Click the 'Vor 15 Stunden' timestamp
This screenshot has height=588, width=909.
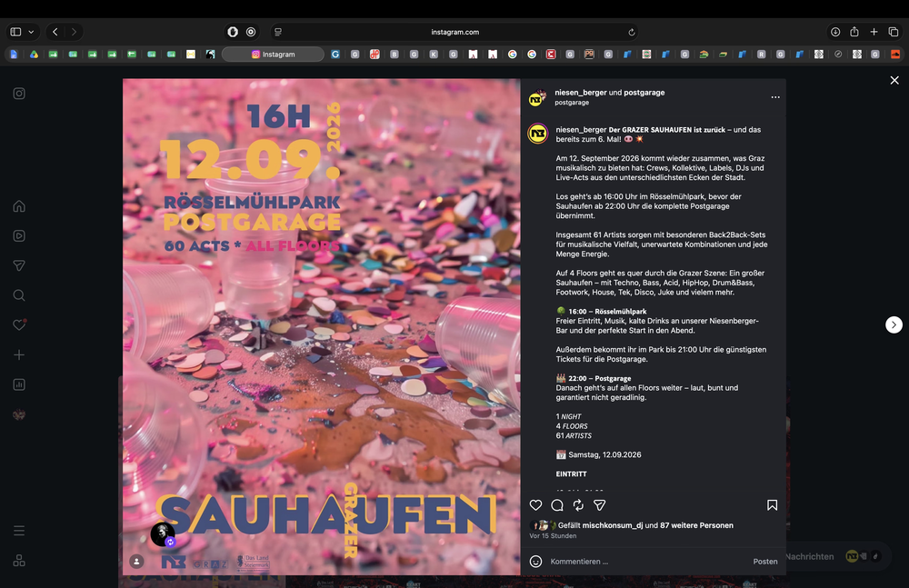coord(553,536)
